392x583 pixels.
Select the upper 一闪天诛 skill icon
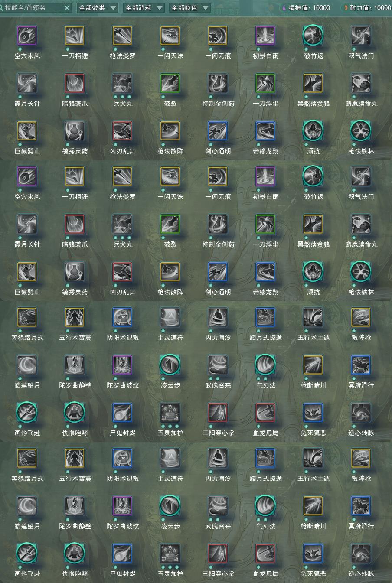170,36
